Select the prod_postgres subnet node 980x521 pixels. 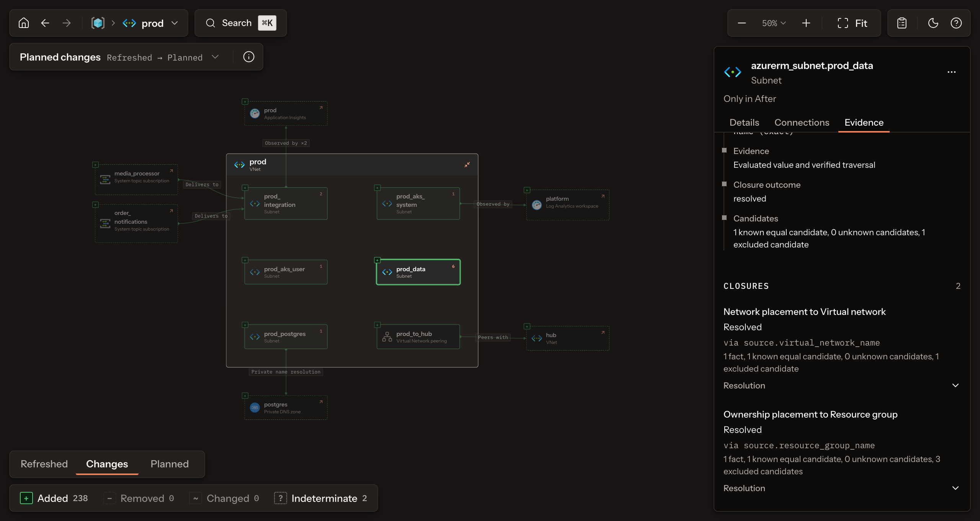286,337
